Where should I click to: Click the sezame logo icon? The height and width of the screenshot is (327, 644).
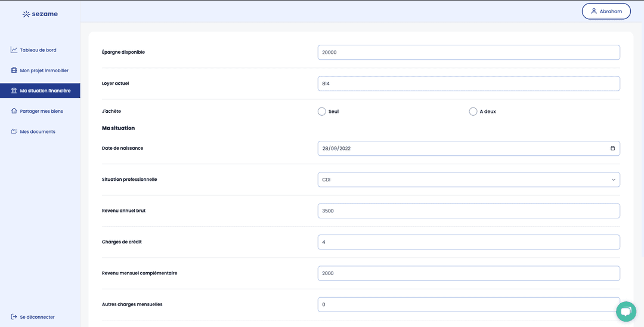click(x=26, y=14)
